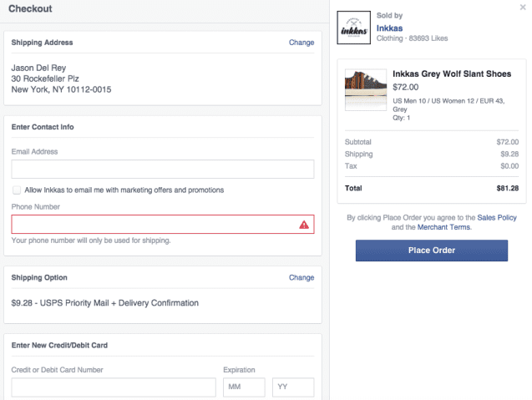Screen dimensions: 532x400
Task: Click the address line 30 Rockefeller Plz
Action: (45, 78)
